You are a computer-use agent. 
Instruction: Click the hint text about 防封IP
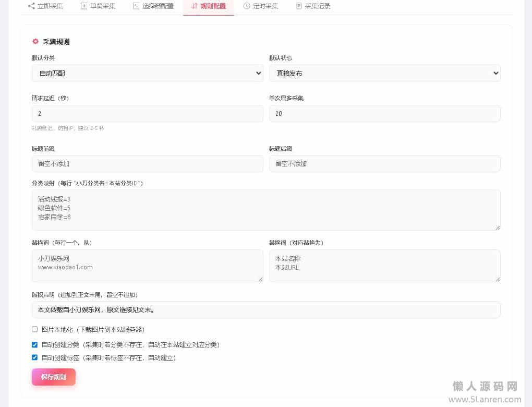pos(68,128)
